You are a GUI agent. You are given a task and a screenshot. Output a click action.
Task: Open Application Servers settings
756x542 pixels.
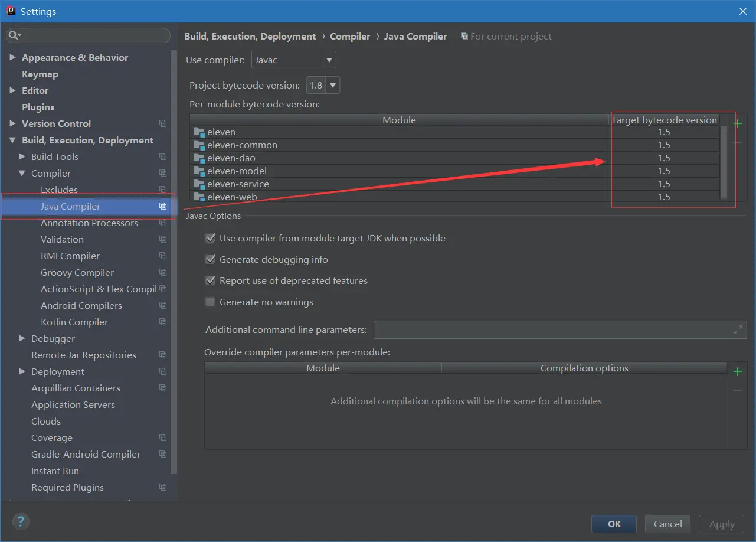coord(73,405)
